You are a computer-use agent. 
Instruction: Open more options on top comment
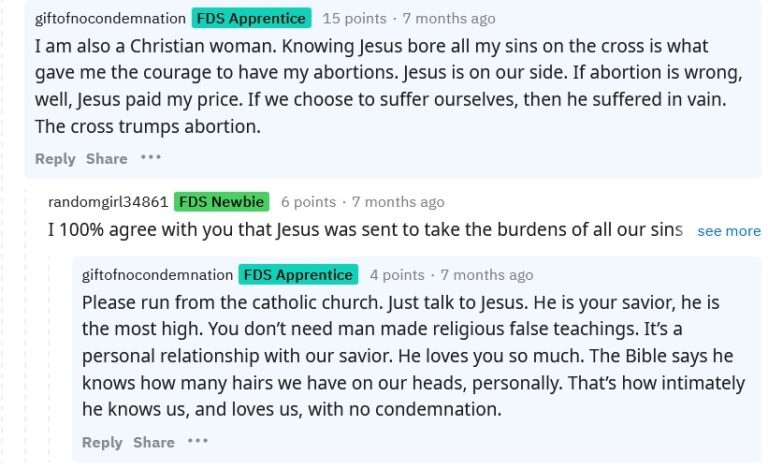tap(150, 158)
